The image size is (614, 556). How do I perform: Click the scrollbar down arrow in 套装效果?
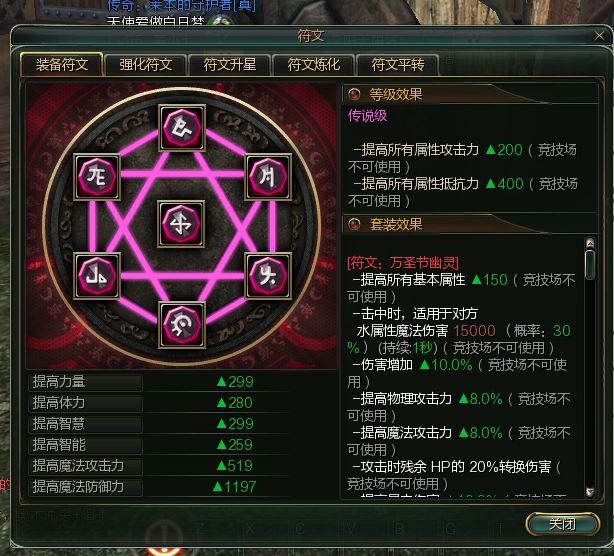click(x=590, y=491)
